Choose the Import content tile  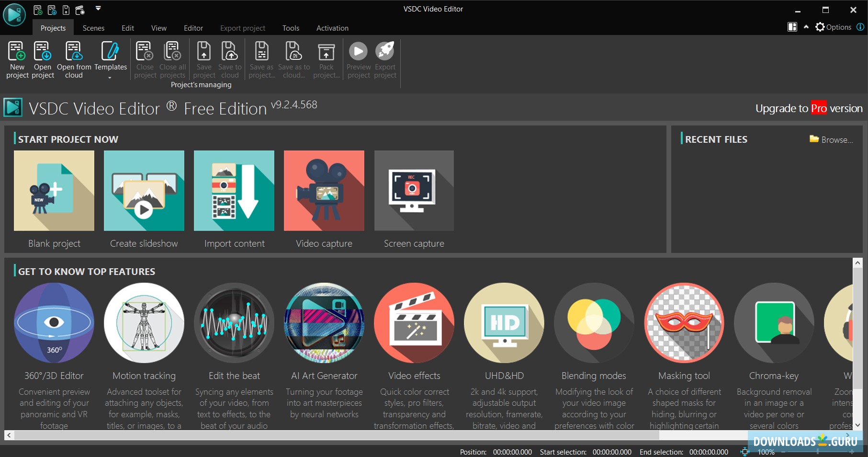point(234,191)
